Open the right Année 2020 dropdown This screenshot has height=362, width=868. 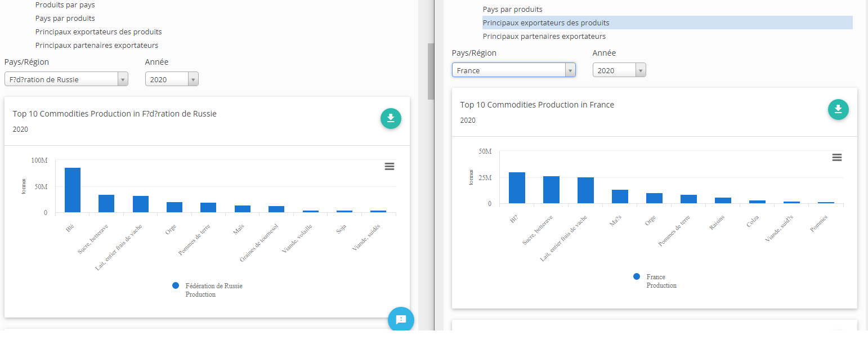click(619, 70)
